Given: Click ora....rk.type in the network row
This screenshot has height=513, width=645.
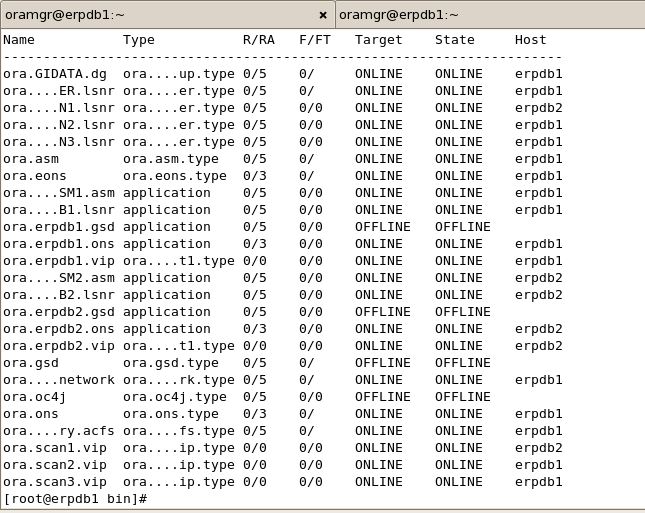Looking at the screenshot, I should (179, 380).
